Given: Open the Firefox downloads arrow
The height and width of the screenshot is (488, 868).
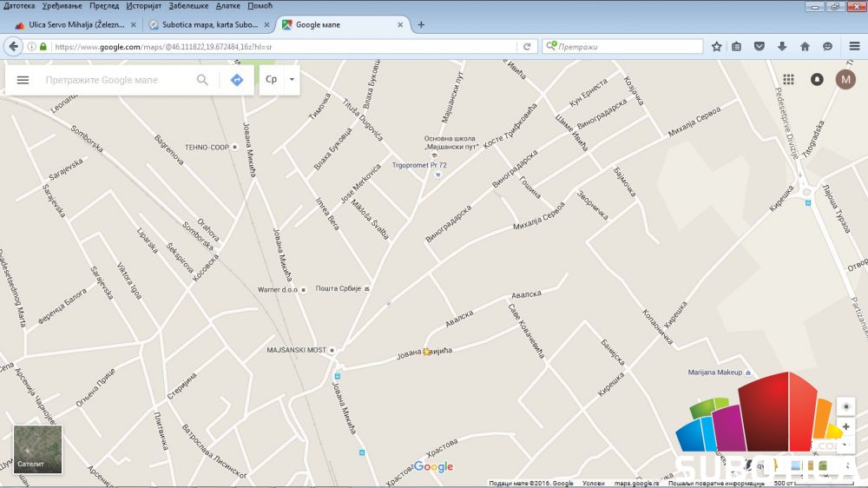Looking at the screenshot, I should pos(782,47).
